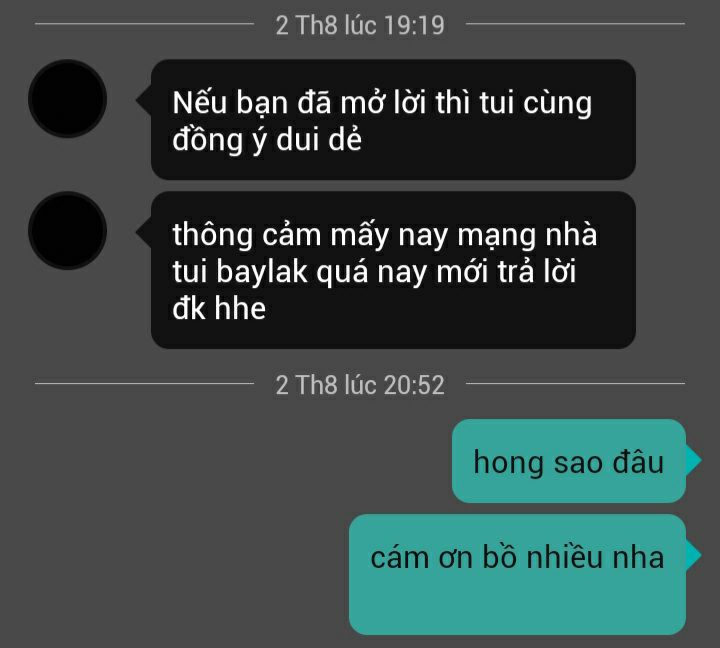Click the teal tail arrow of "cám ơn bồ" bubble
This screenshot has height=648, width=720.
[693, 555]
